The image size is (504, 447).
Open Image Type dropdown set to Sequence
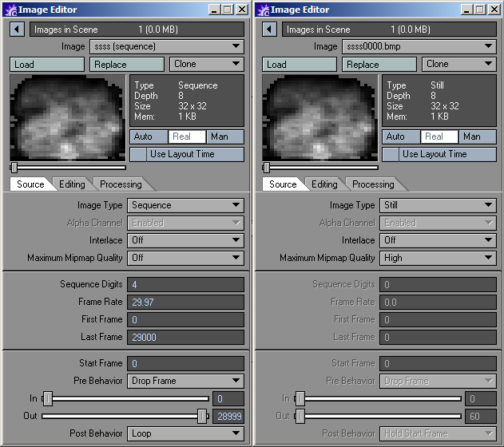click(x=185, y=205)
